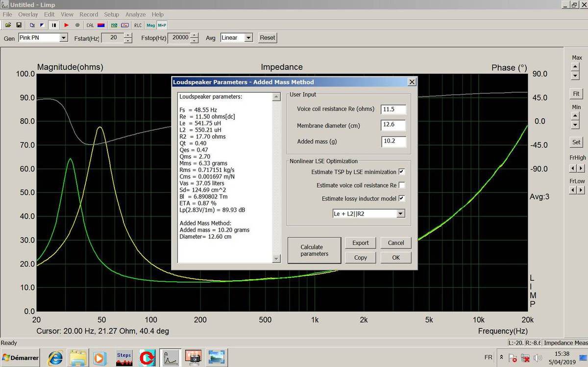Click the Membrane diameter input field
Viewport: 588px width, 367px height.
tap(393, 125)
